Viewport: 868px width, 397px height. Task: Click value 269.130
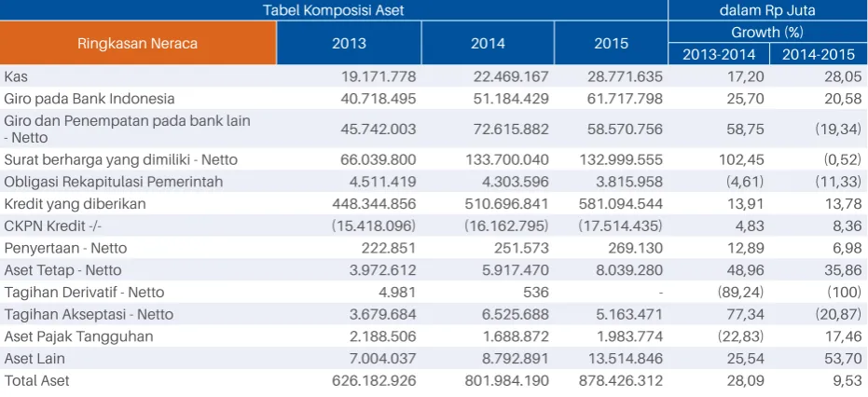637,248
